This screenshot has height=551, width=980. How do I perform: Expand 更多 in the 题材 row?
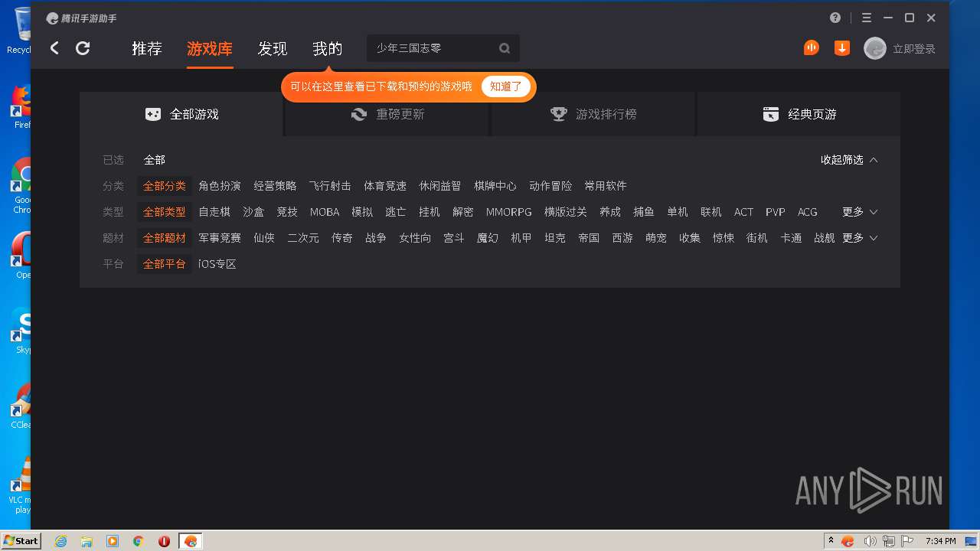coord(860,238)
